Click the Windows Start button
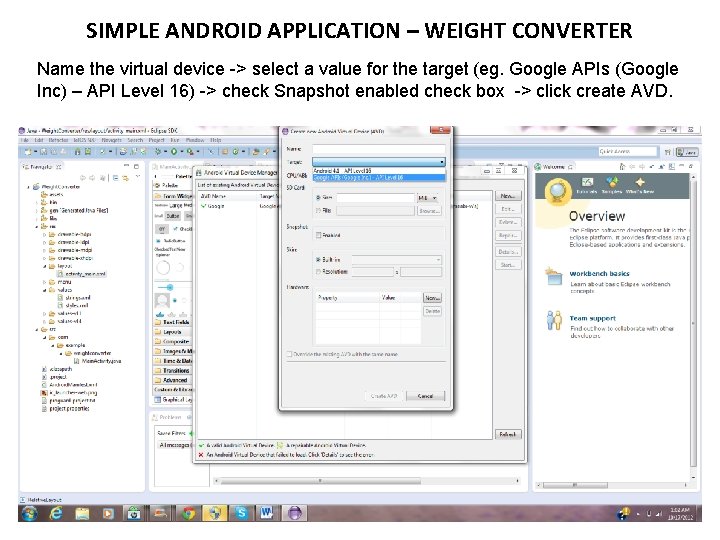 tap(29, 513)
